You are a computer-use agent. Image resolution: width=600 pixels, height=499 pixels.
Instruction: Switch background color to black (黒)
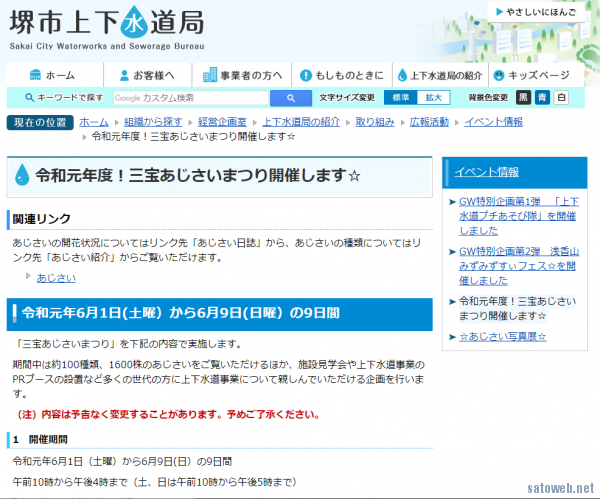pyautogui.click(x=523, y=98)
